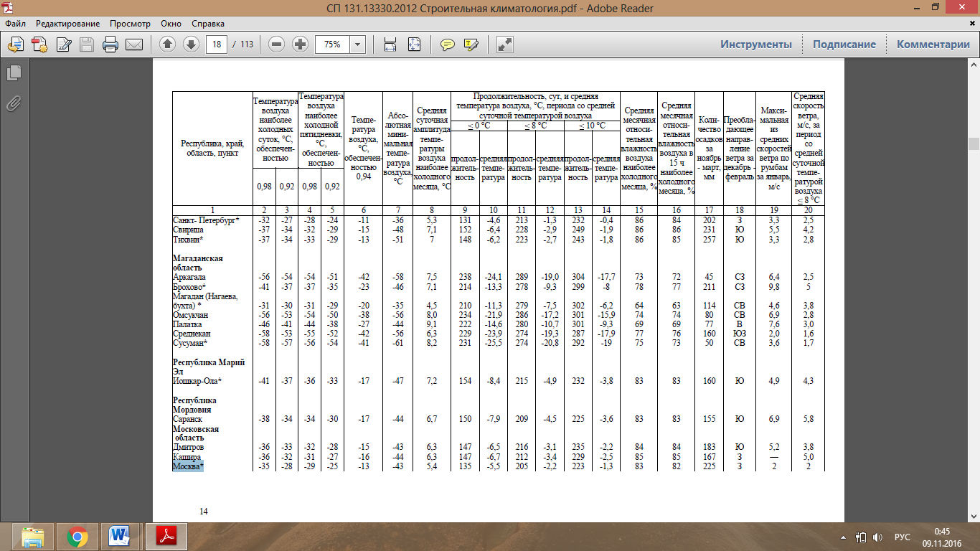Click the Аркагала row label
The width and height of the screenshot is (980, 551).
click(x=189, y=276)
